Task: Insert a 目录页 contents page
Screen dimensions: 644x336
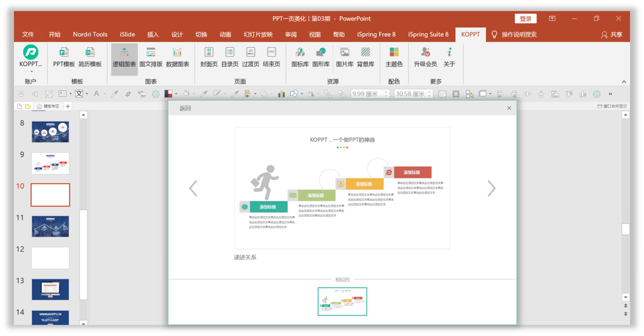Action: [x=230, y=57]
